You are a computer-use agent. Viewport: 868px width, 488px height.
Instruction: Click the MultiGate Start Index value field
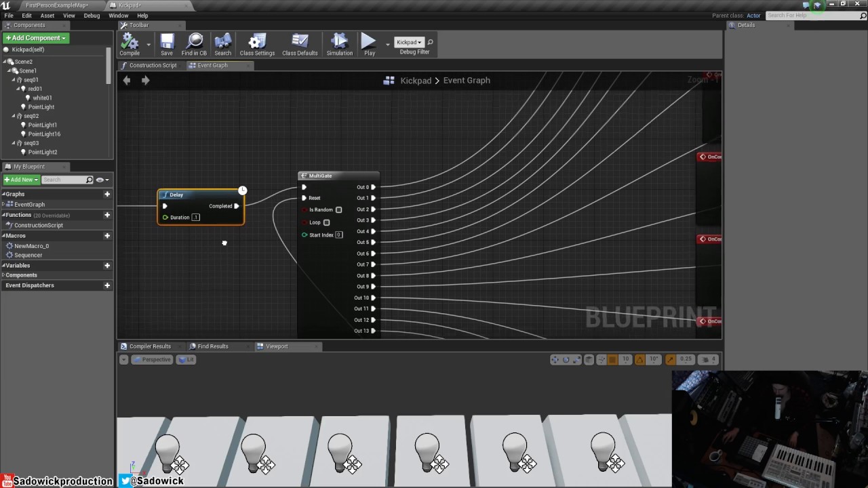coord(339,235)
